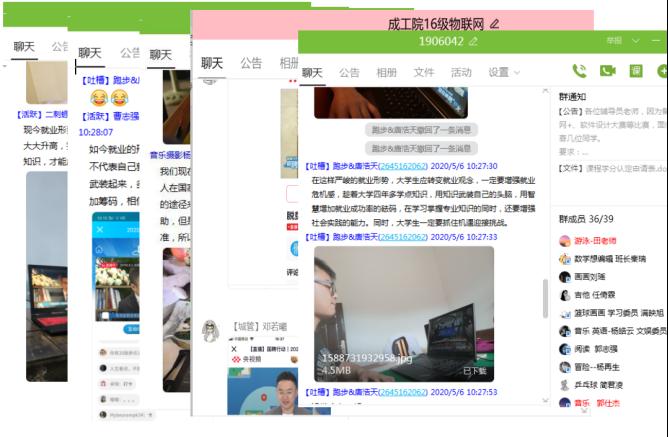Click the X icon in the 央视频 screenshot
The height and width of the screenshot is (437, 668).
(234, 349)
